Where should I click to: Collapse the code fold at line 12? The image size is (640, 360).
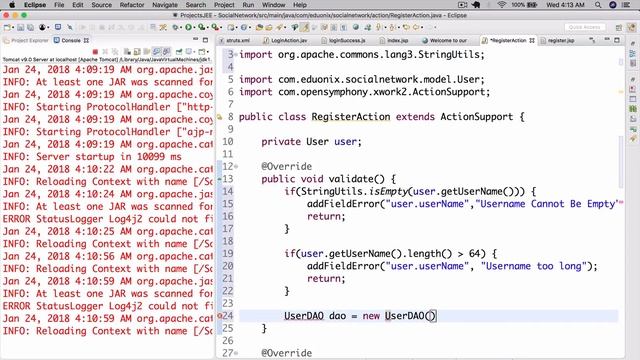pyautogui.click(x=236, y=167)
